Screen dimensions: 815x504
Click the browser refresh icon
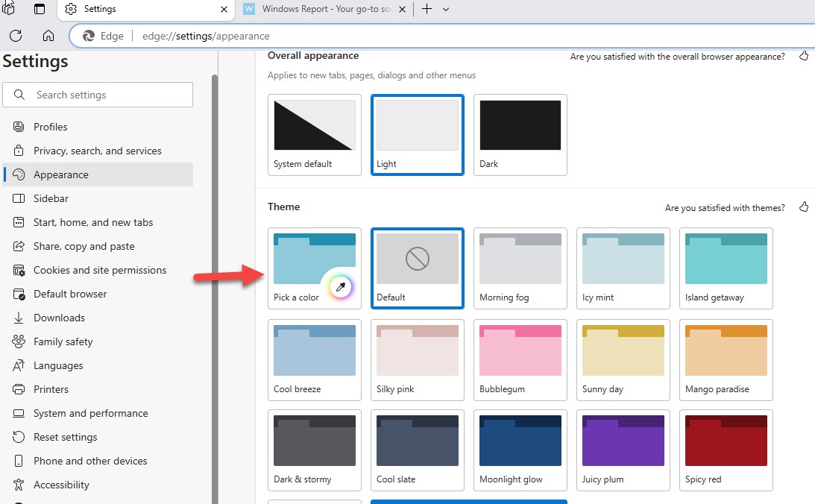click(x=16, y=35)
